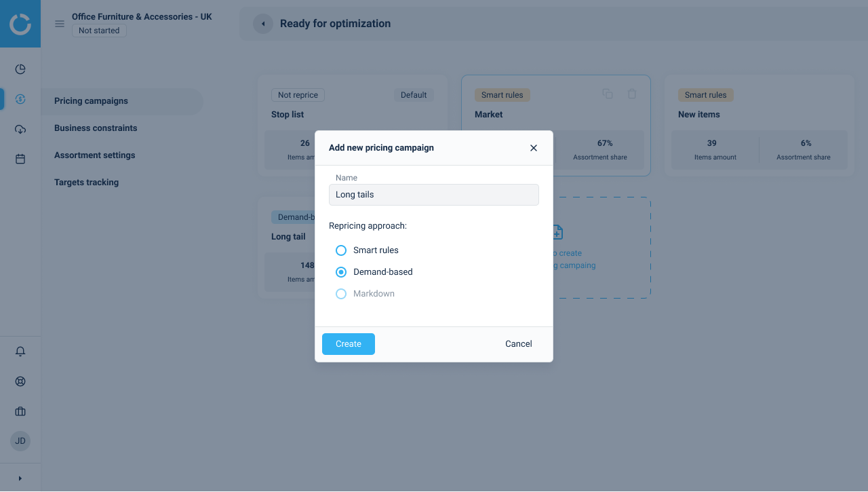Viewport: 868px width, 492px height.
Task: Click the Smart rules tag on Market card
Action: (x=502, y=95)
